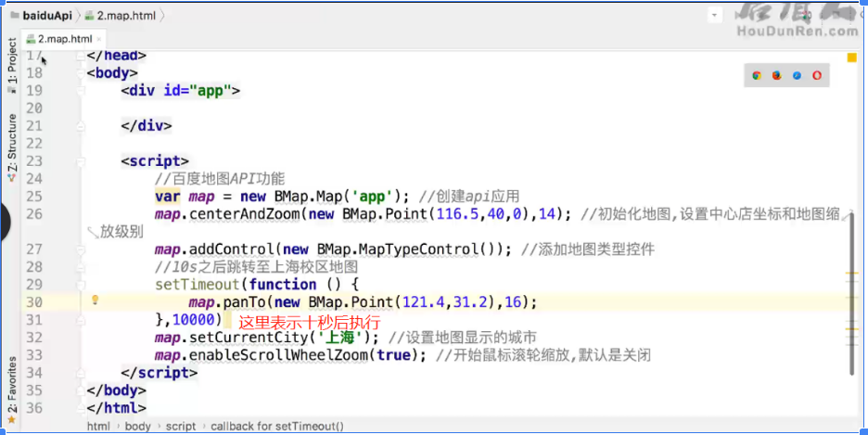
Task: Collapse the fold marker at line 31
Action: (81, 320)
